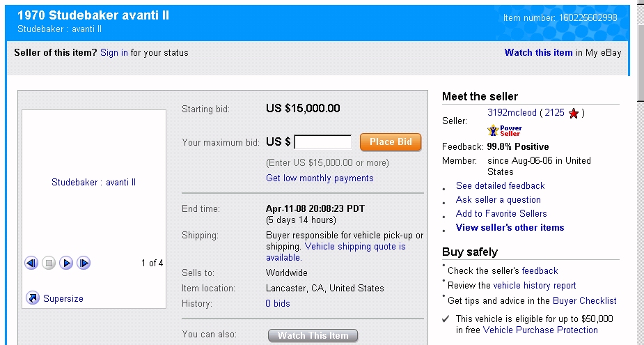
Task: View the 0 bids history link
Action: click(x=278, y=303)
